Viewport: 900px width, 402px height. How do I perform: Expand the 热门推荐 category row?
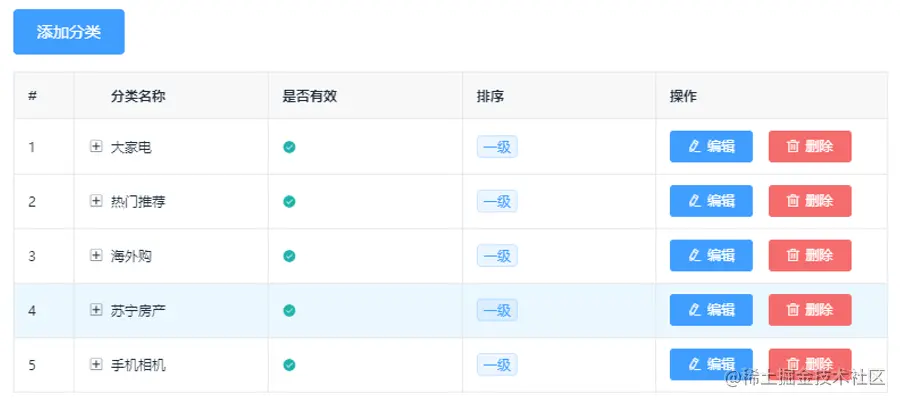(96, 201)
